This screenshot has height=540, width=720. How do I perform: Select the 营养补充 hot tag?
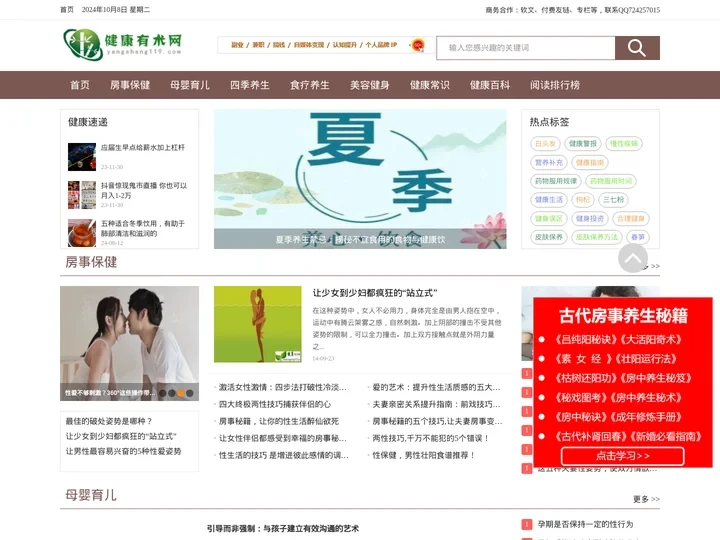click(549, 163)
